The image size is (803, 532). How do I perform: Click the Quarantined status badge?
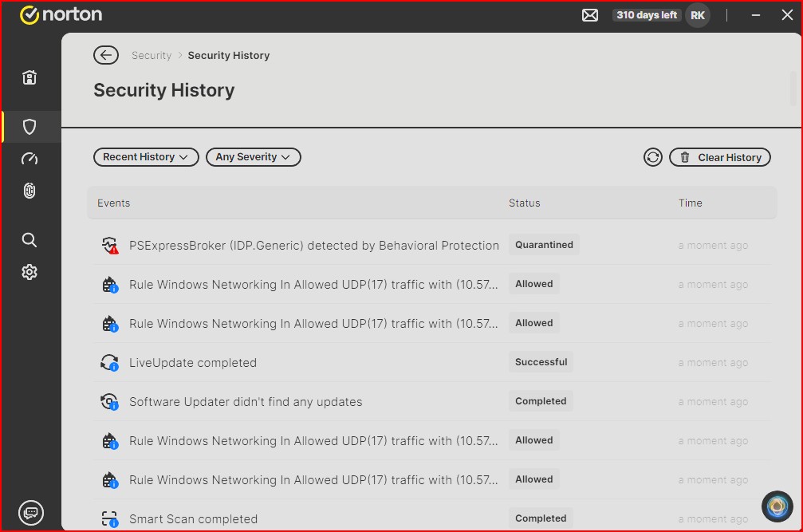coord(544,245)
